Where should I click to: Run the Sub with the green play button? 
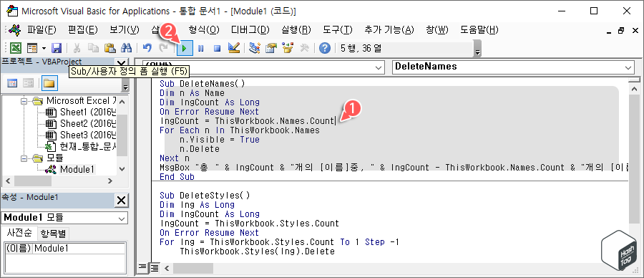[185, 49]
